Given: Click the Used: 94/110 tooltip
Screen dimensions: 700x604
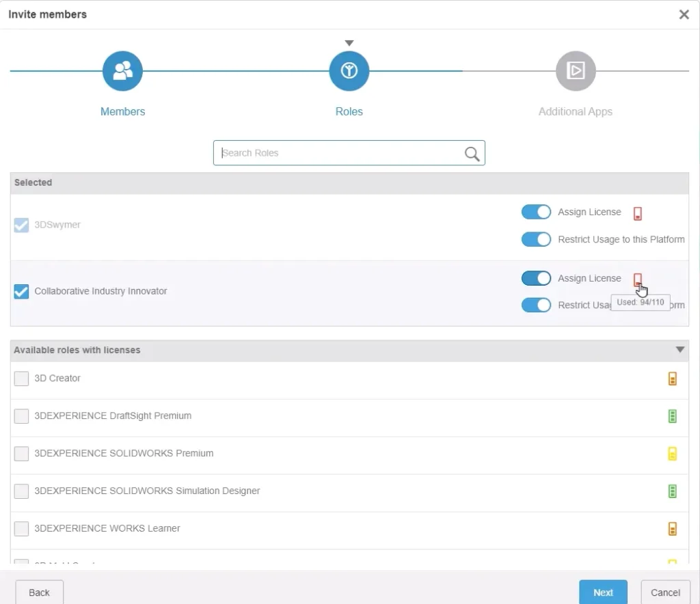Looking at the screenshot, I should tap(640, 303).
